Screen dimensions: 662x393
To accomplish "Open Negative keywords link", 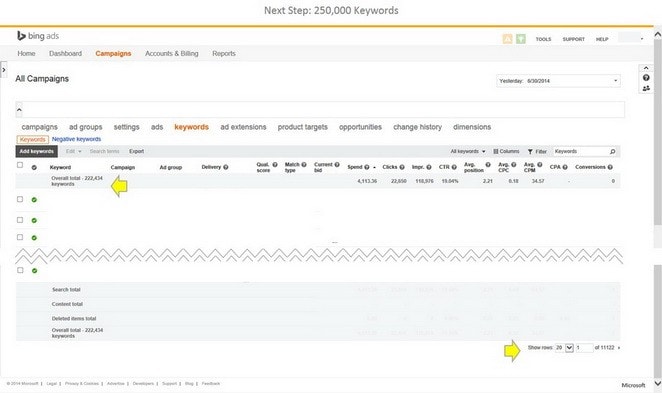I will coord(76,139).
